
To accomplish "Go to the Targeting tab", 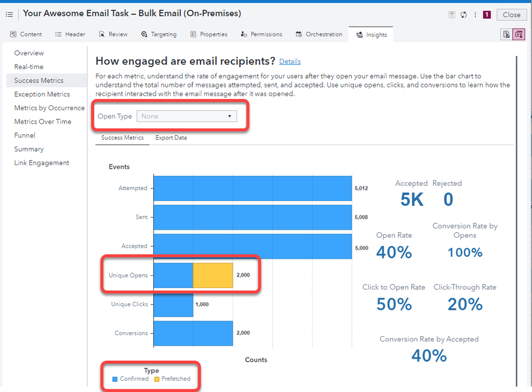I will [159, 34].
